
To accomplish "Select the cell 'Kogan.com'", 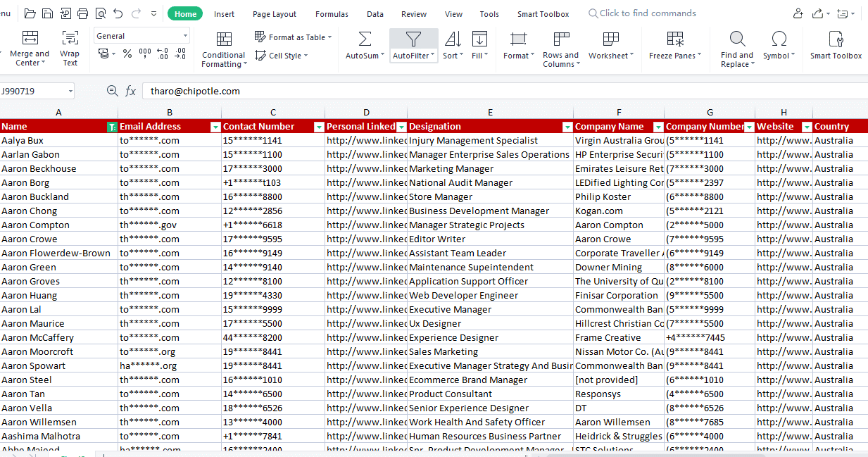I will [x=619, y=211].
